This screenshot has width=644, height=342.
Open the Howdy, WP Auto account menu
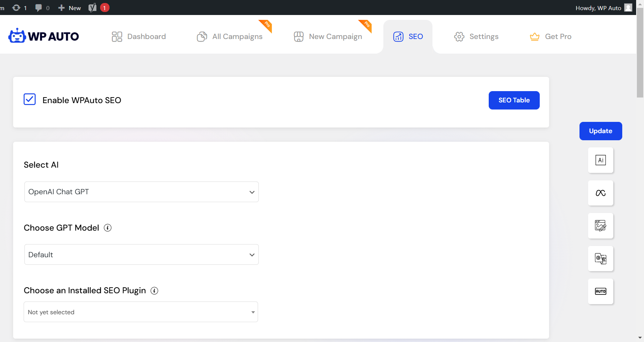coord(603,7)
